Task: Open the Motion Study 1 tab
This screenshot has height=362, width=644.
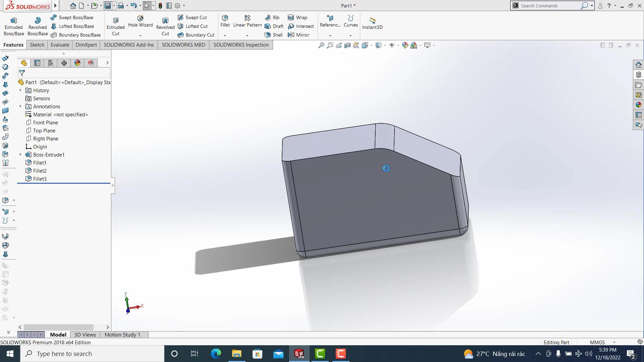Action: [122, 335]
